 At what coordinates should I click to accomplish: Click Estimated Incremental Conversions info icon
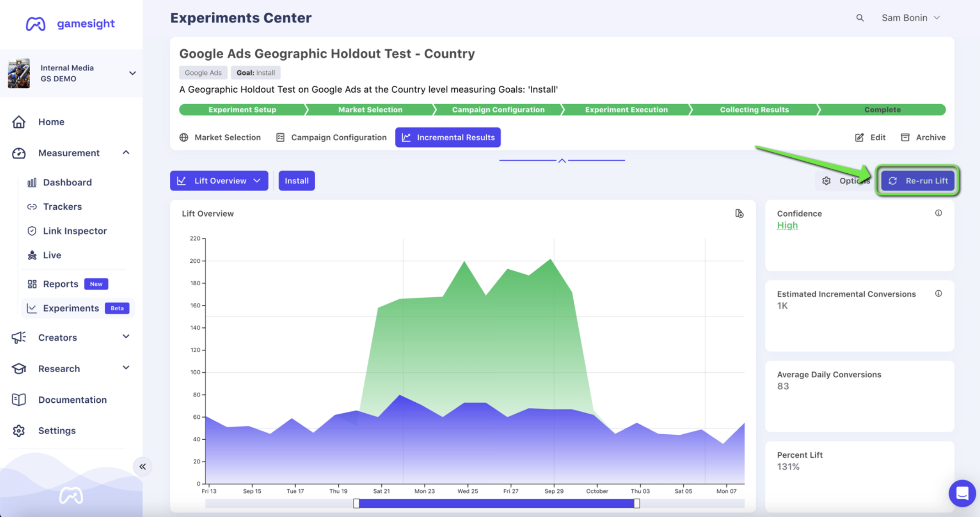(x=938, y=293)
